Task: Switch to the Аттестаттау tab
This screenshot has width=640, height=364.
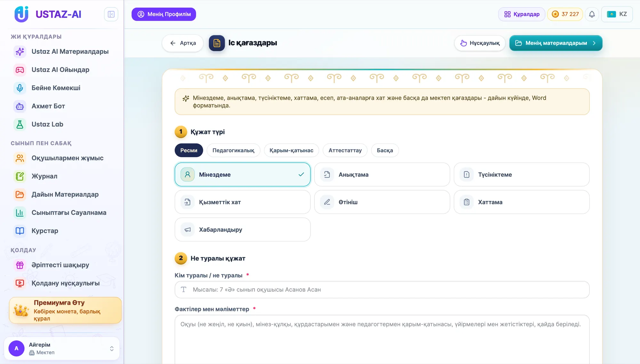Action: coord(345,151)
